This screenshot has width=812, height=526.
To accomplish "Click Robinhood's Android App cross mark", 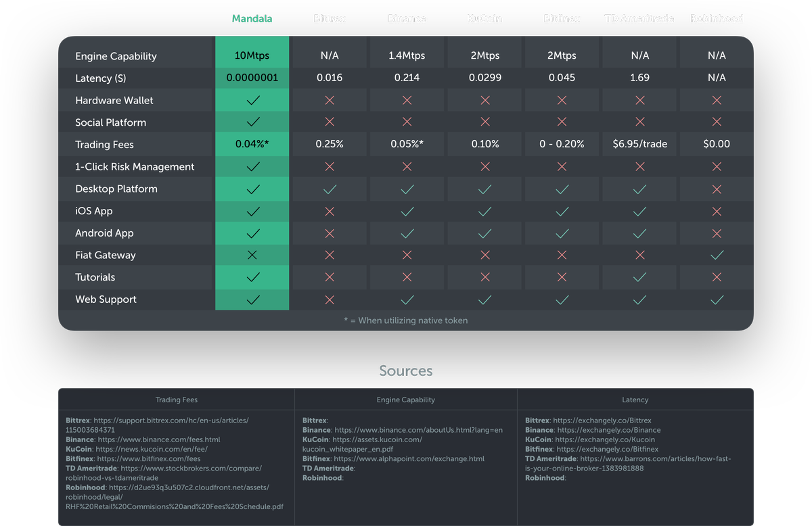I will (x=717, y=233).
